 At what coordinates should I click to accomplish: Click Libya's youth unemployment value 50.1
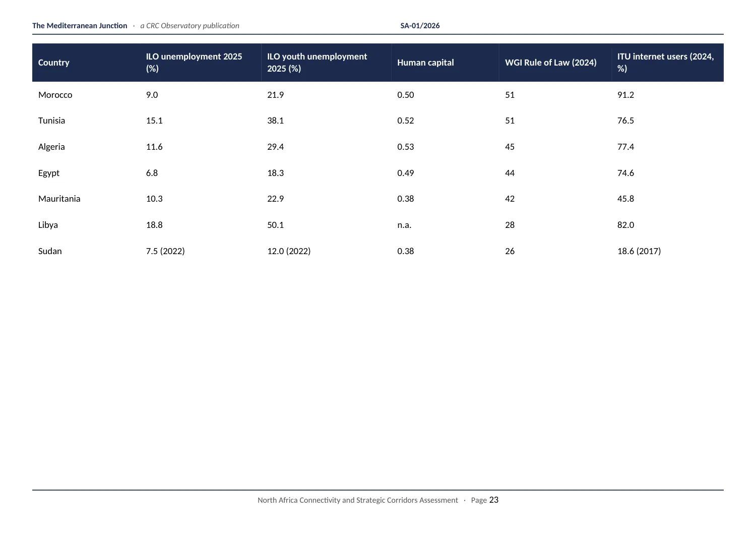click(x=275, y=225)
